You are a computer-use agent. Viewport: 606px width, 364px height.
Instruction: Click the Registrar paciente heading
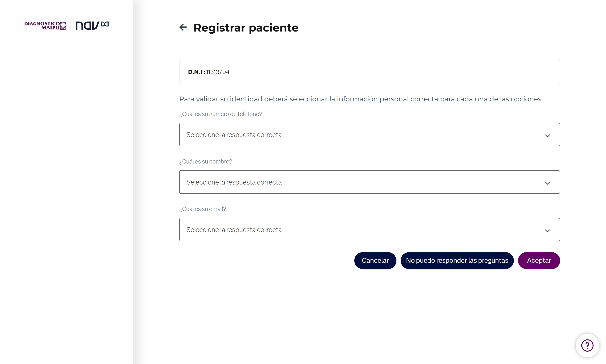[246, 28]
